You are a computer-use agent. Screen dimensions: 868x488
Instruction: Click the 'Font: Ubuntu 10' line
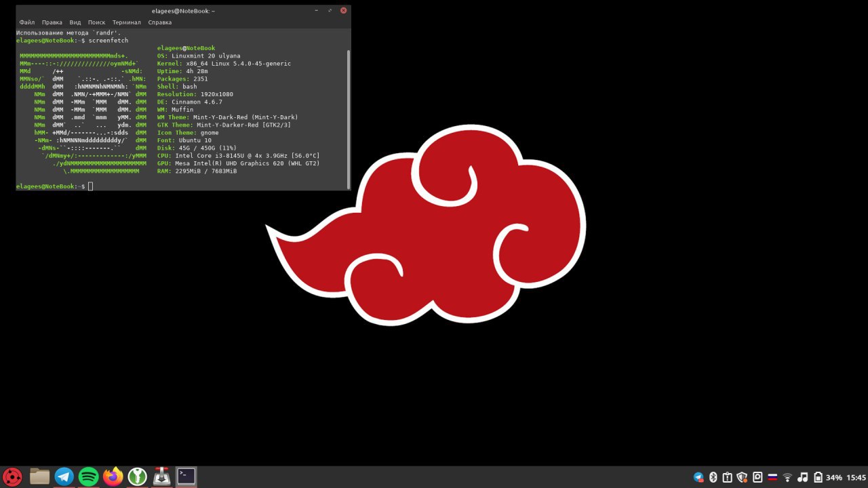pyautogui.click(x=184, y=140)
